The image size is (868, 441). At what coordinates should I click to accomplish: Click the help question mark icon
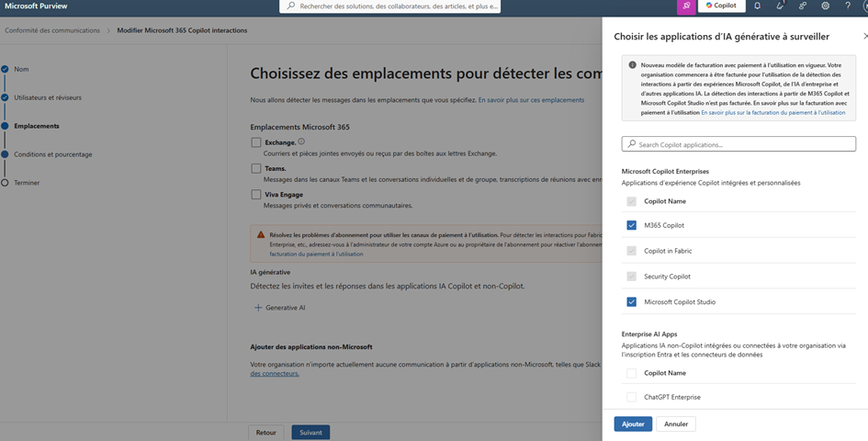[847, 6]
